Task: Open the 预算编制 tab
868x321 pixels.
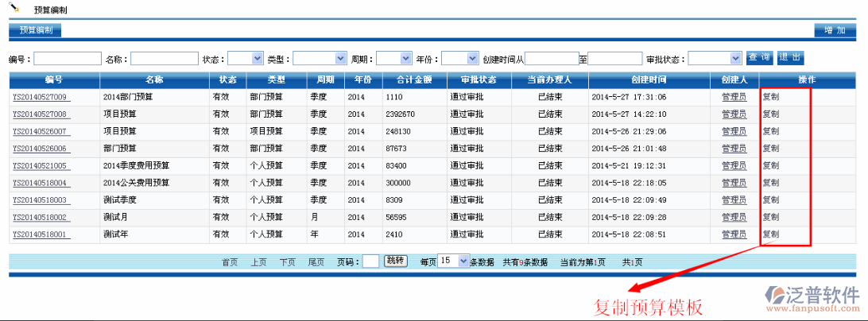Action: pos(36,30)
